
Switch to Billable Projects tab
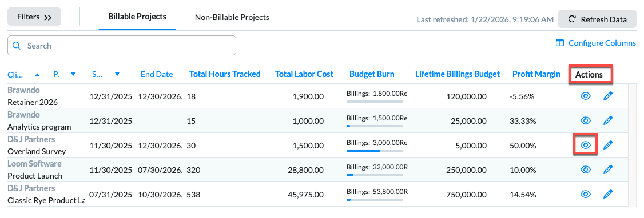137,17
